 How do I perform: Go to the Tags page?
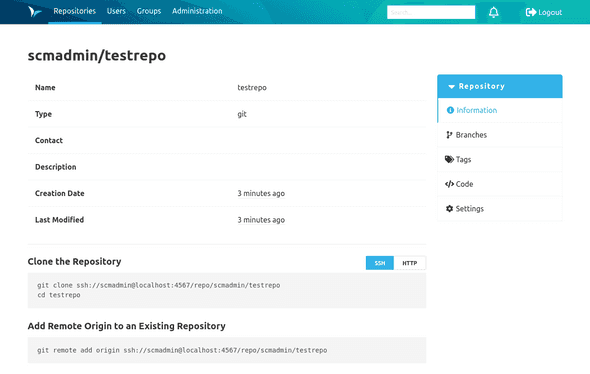500,160
